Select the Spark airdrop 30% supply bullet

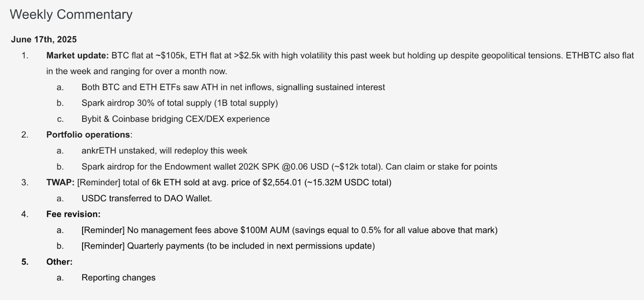180,103
